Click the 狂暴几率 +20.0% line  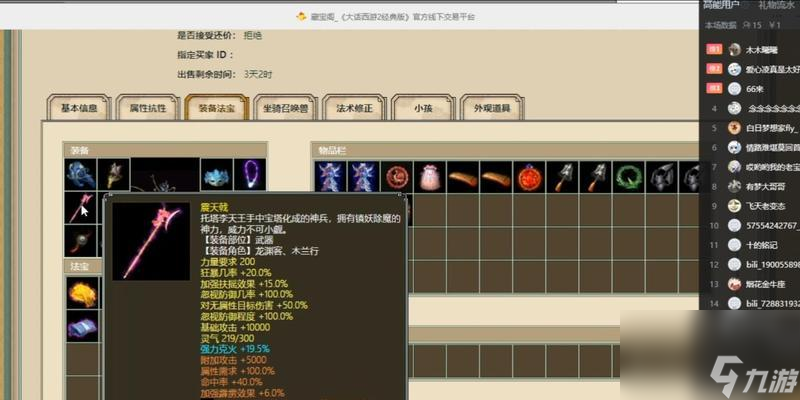tap(236, 273)
